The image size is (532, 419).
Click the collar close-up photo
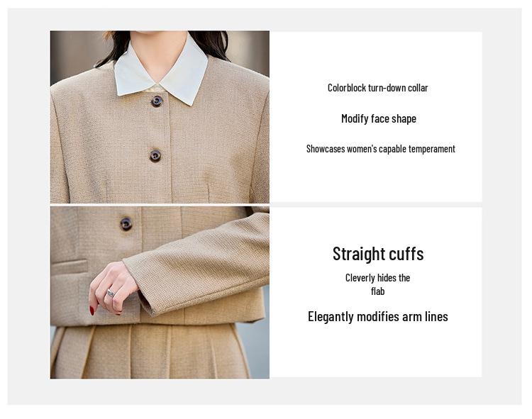[x=160, y=117]
